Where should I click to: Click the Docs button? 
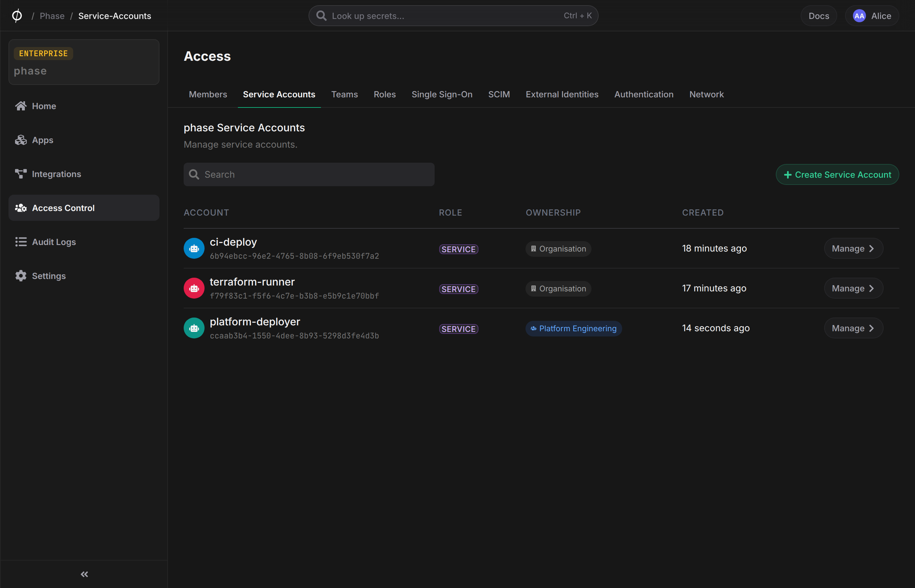pos(819,16)
